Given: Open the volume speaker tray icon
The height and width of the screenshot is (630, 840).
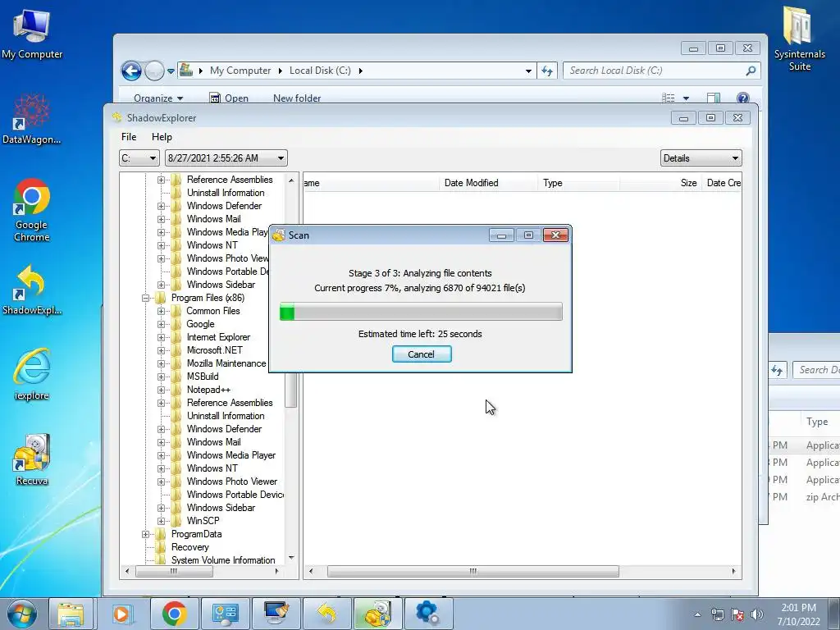Looking at the screenshot, I should click(756, 614).
